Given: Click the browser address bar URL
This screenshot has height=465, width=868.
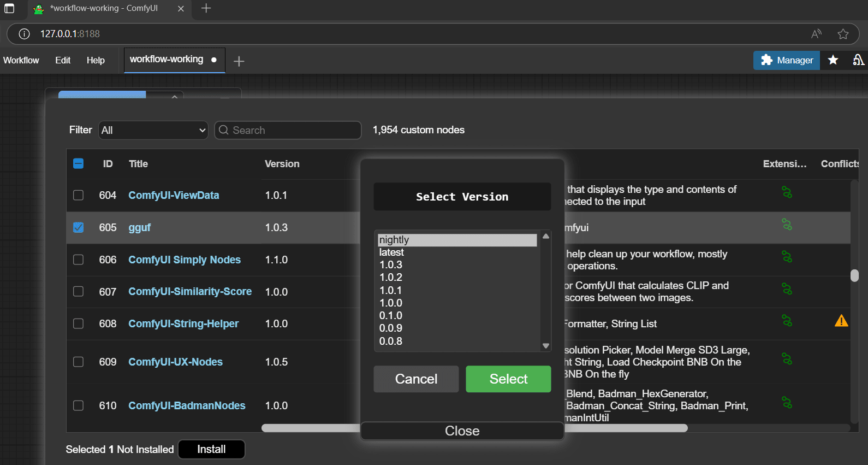Looking at the screenshot, I should 70,34.
